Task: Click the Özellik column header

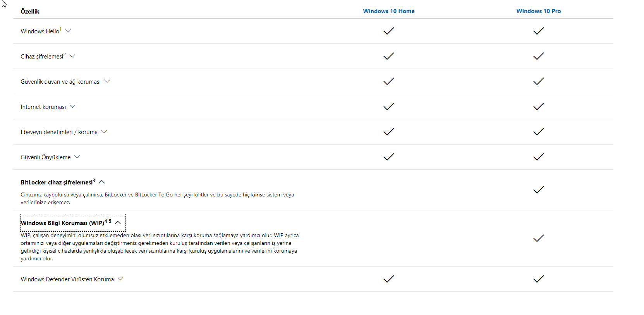Action: 30,12
